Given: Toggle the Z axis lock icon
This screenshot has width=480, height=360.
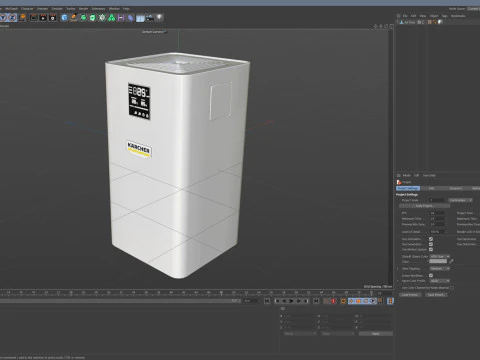Looking at the screenshot, I should (x=12, y=18).
